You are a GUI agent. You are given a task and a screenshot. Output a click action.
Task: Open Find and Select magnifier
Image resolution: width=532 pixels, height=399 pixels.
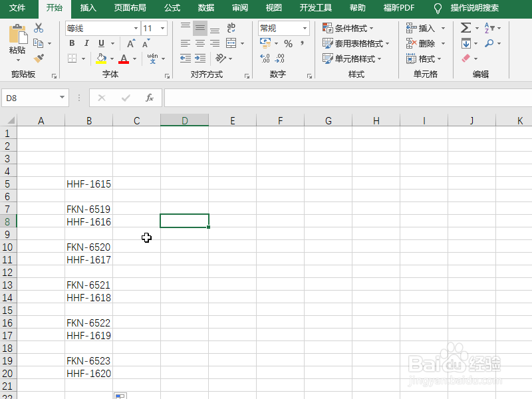click(489, 43)
